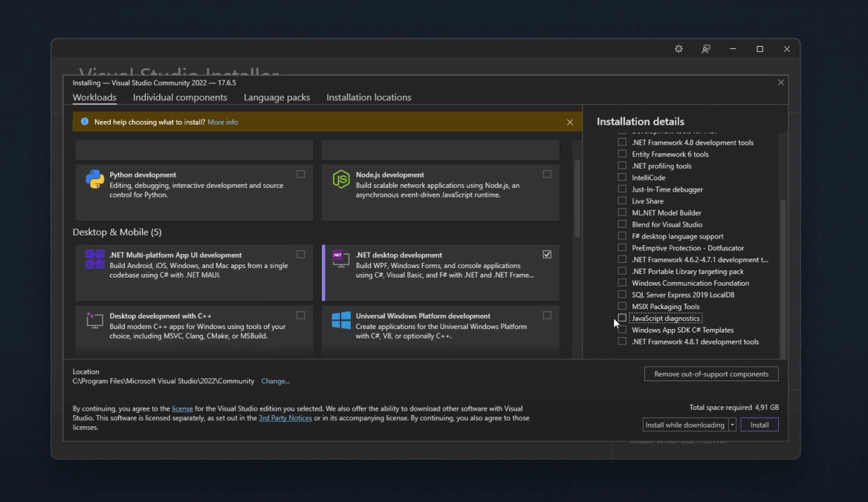Click the Node.js development icon
This screenshot has height=502, width=868.
[x=341, y=180]
